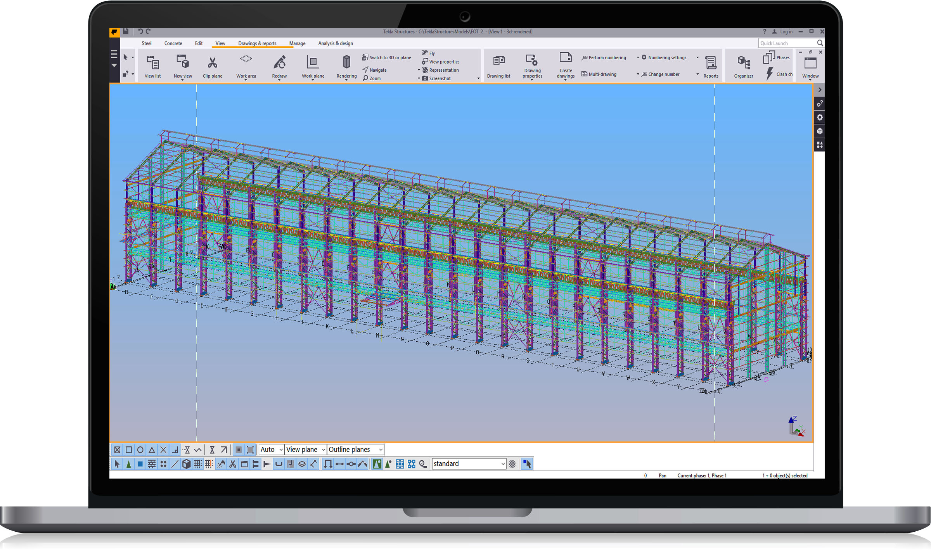Click the Clash check lightning icon

coord(770,74)
